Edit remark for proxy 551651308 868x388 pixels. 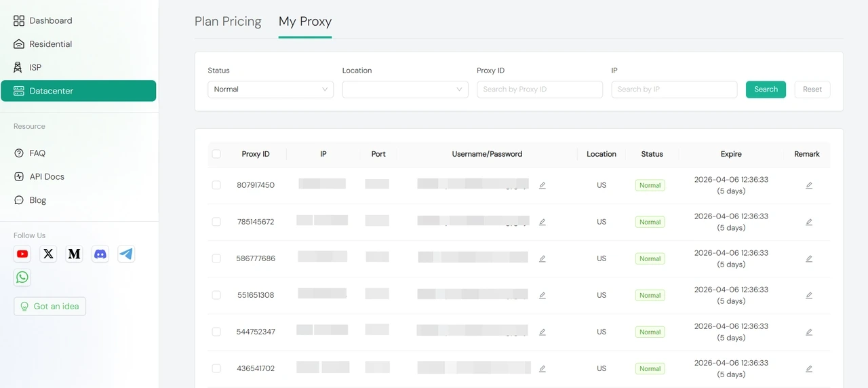[x=809, y=295]
